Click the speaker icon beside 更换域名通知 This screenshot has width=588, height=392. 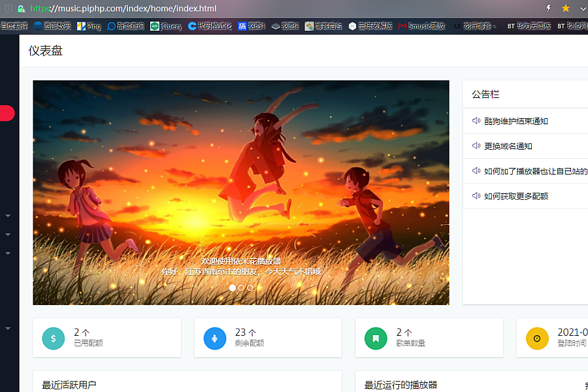click(x=476, y=146)
